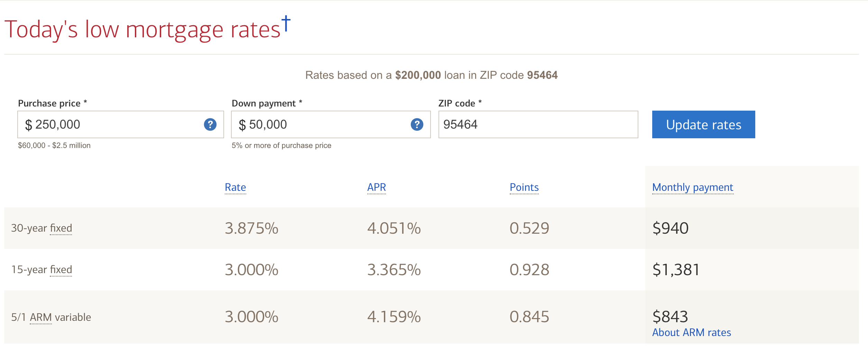Click the 'Purchase price *' field label
This screenshot has width=868, height=354.
53,103
